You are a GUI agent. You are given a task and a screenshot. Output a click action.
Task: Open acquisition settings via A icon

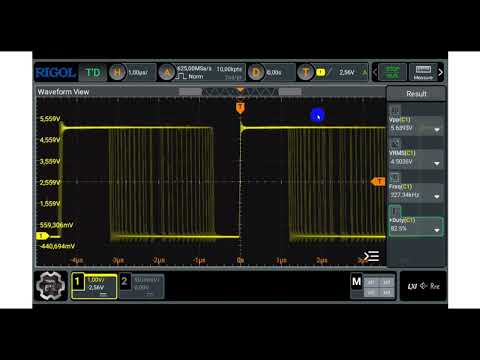pos(167,72)
